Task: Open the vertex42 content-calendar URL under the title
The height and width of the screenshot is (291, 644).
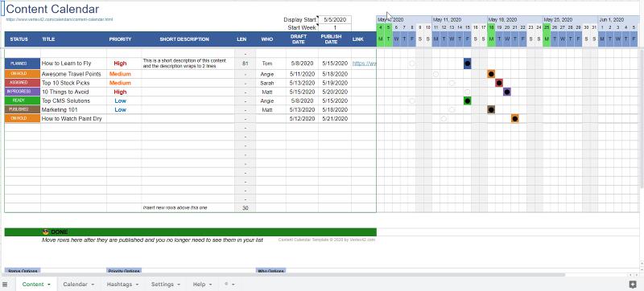Action: coord(60,19)
